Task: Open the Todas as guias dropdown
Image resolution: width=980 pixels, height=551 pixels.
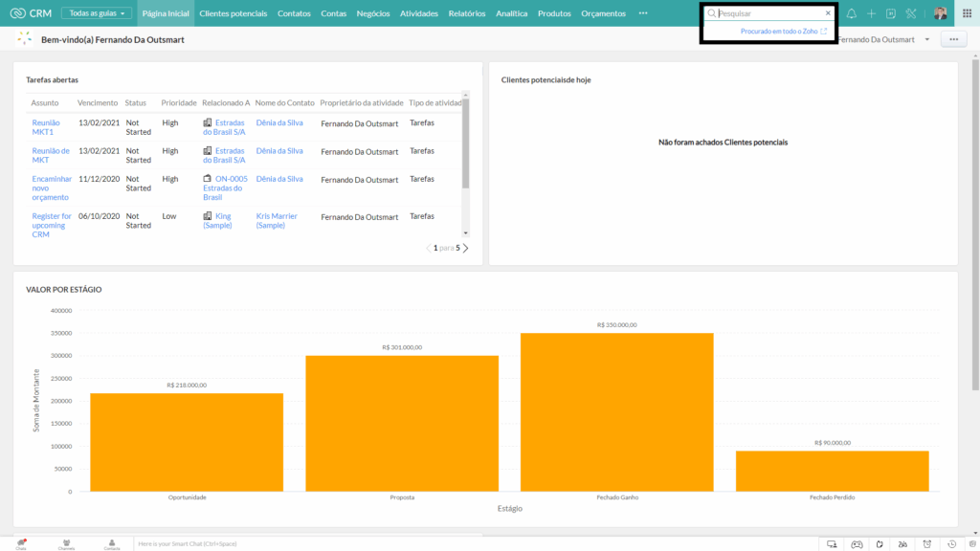Action: point(97,13)
